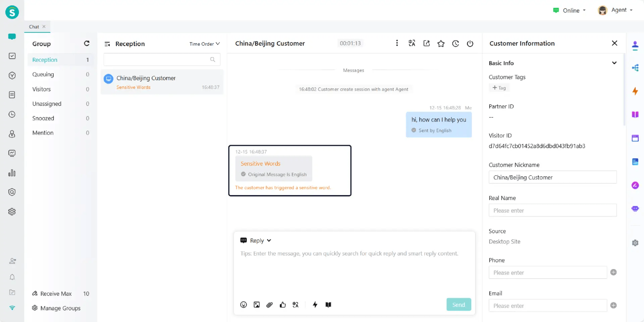Viewport: 644px width, 322px height.
Task: Click Manage Groups link
Action: tap(60, 308)
